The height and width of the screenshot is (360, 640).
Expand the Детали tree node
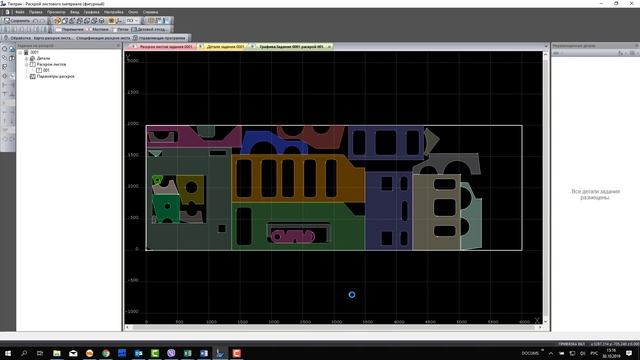27,58
